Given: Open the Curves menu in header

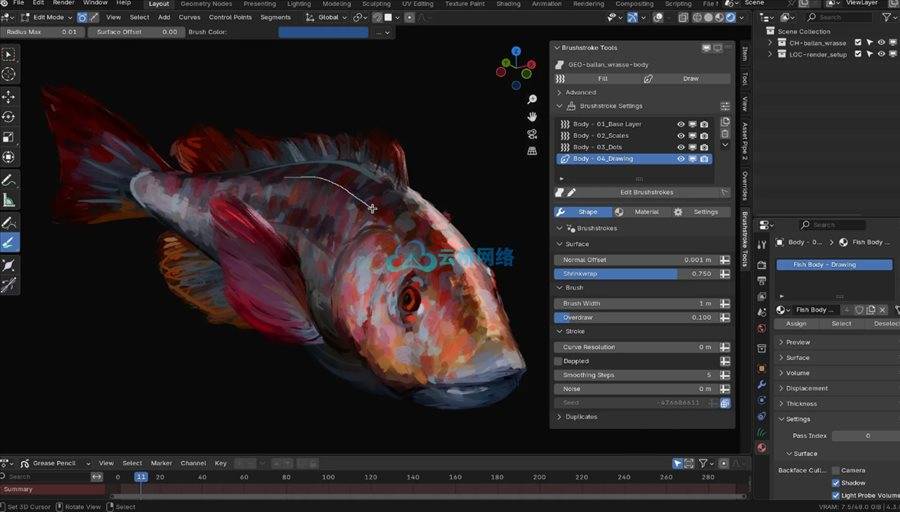Looking at the screenshot, I should [189, 17].
